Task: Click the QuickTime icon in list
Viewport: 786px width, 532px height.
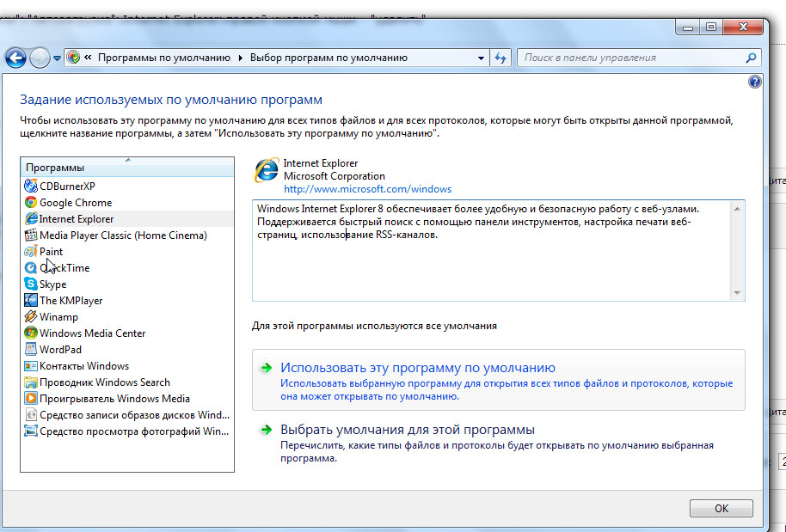Action: [x=31, y=268]
